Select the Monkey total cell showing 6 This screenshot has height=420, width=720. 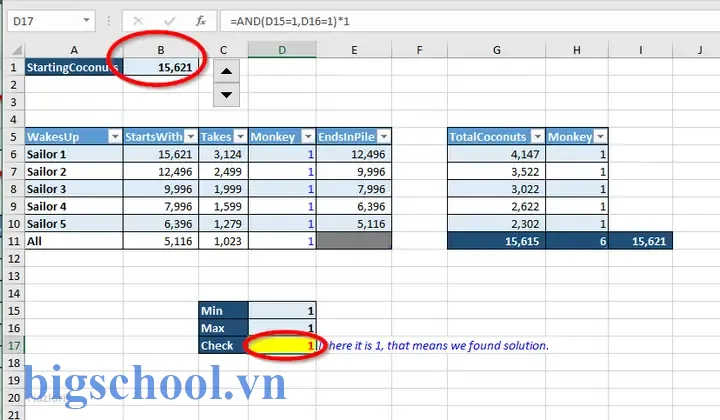[x=577, y=241]
